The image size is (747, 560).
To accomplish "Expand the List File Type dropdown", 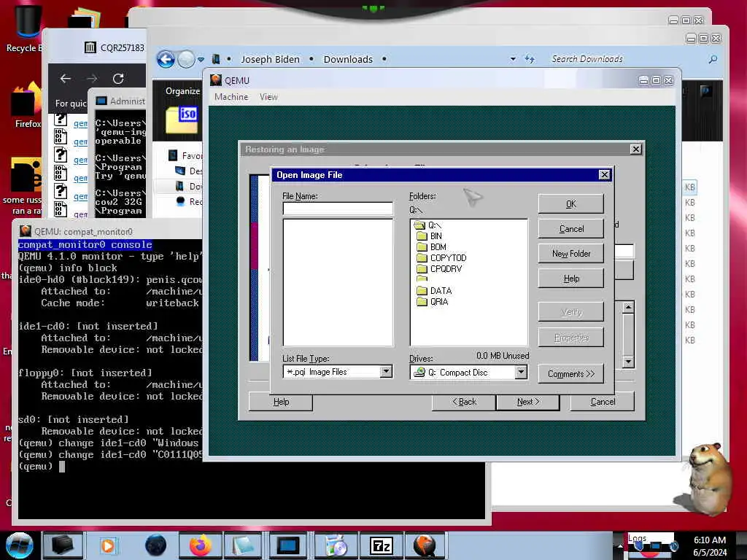I will [x=387, y=371].
